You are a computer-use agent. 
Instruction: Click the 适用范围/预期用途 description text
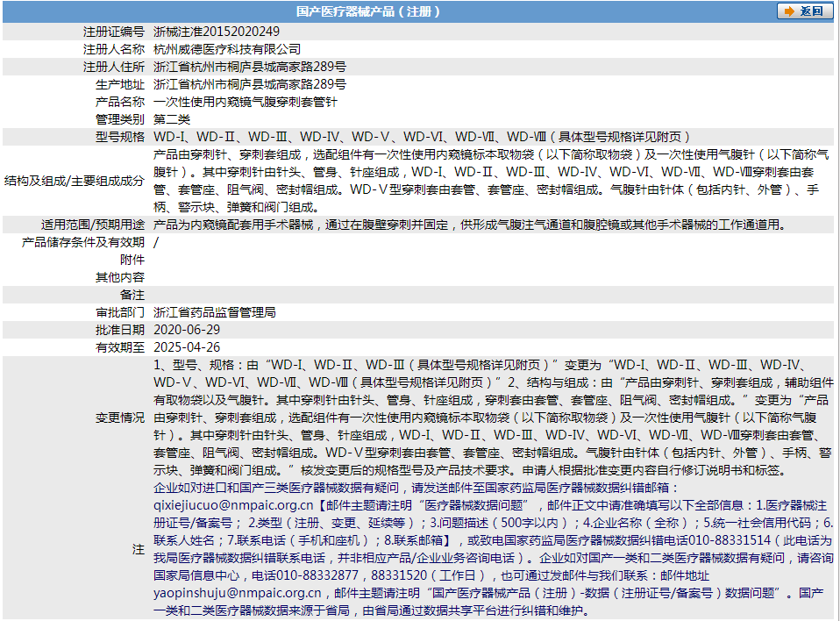tap(469, 225)
